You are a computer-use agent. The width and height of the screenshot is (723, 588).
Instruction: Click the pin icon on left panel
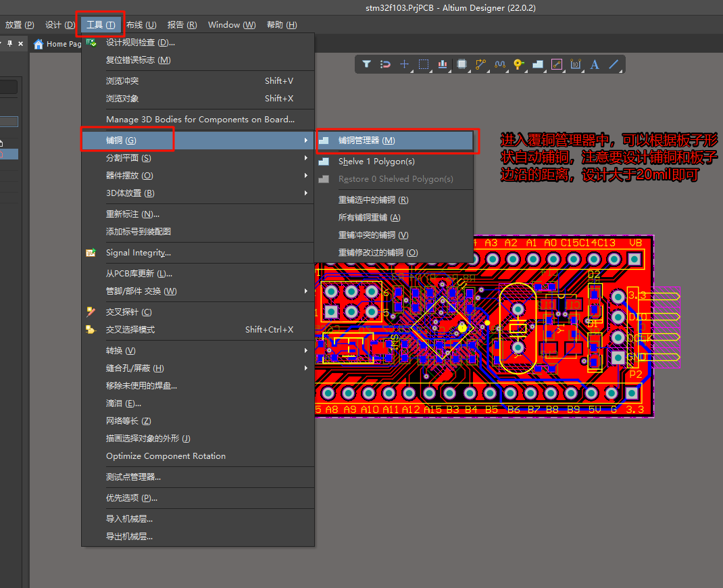9,43
